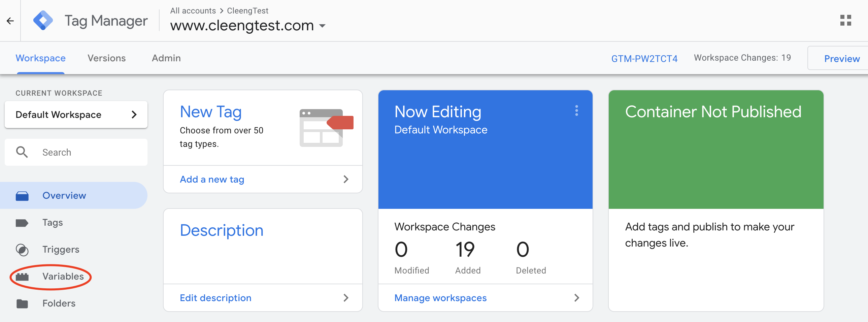Expand the www.cleengtest.com container dropdown

coord(322,26)
